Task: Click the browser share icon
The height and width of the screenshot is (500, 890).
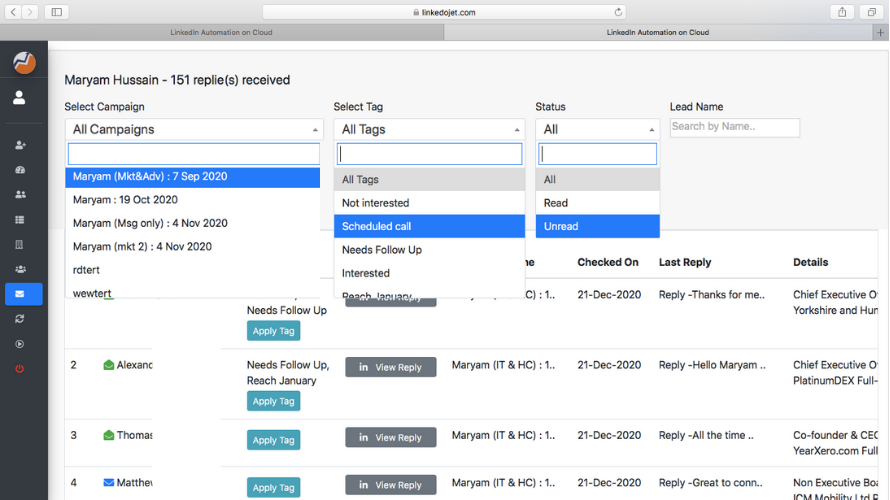Action: pyautogui.click(x=842, y=12)
